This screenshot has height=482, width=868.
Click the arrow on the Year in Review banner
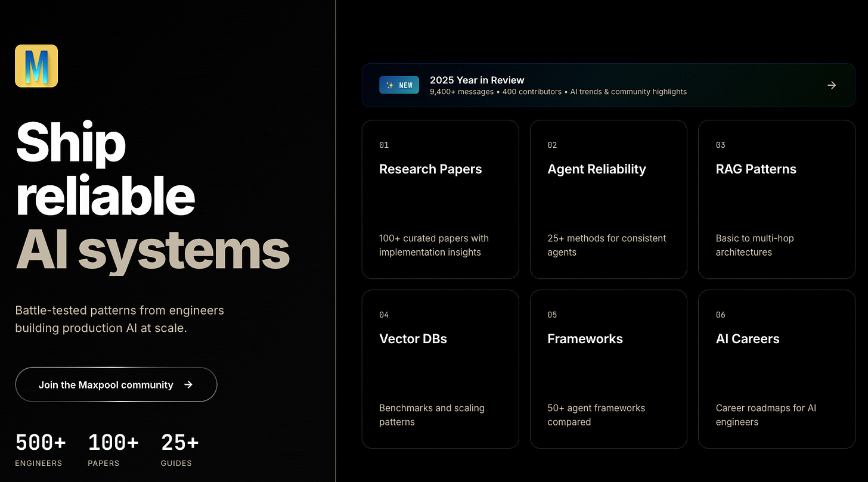[832, 85]
